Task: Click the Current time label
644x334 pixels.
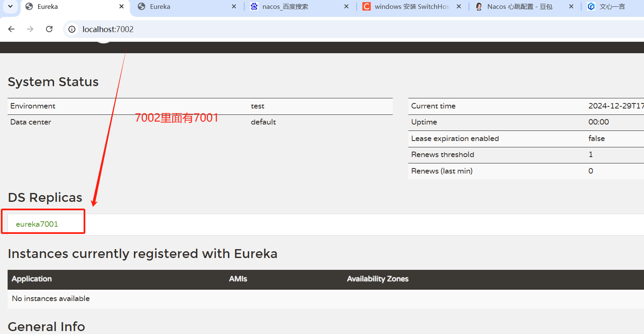Action: coord(433,106)
